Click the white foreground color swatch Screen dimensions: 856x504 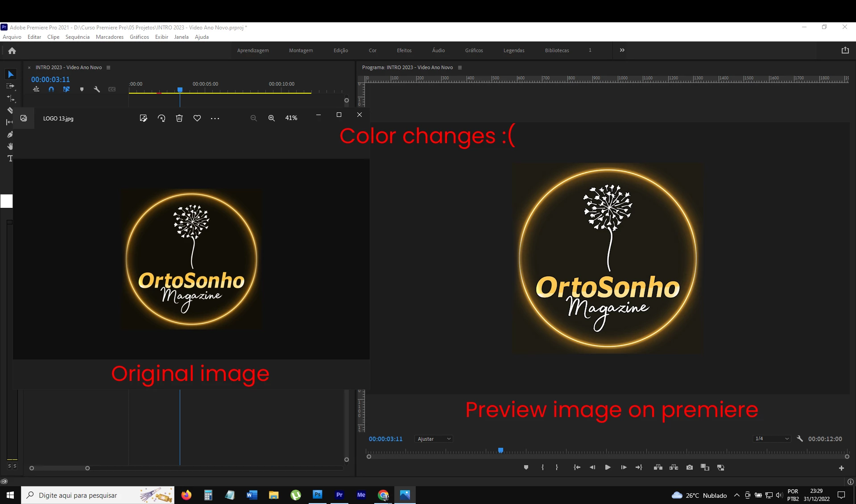[6, 201]
